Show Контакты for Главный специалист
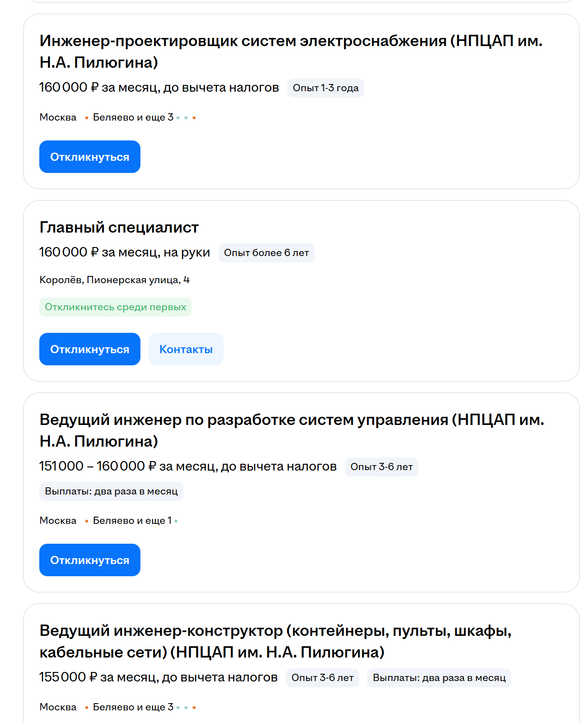 (x=186, y=349)
